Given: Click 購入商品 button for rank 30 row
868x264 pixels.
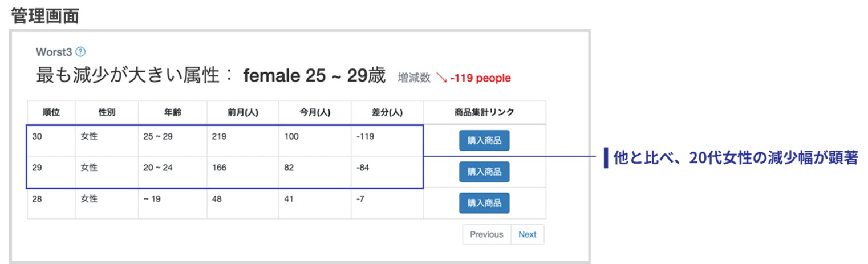Looking at the screenshot, I should (484, 140).
